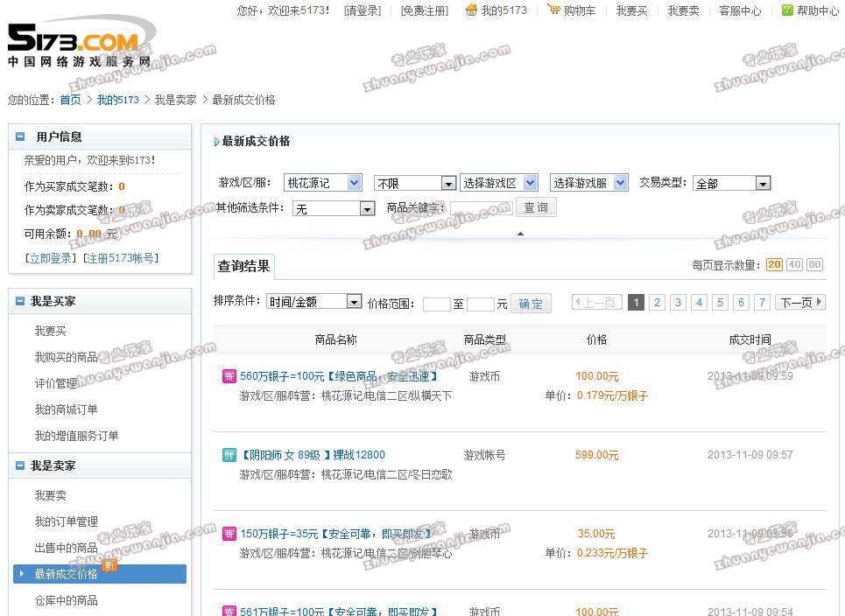Screen dimensions: 845x616
Task: Show 20 items per page
Action: tap(774, 264)
